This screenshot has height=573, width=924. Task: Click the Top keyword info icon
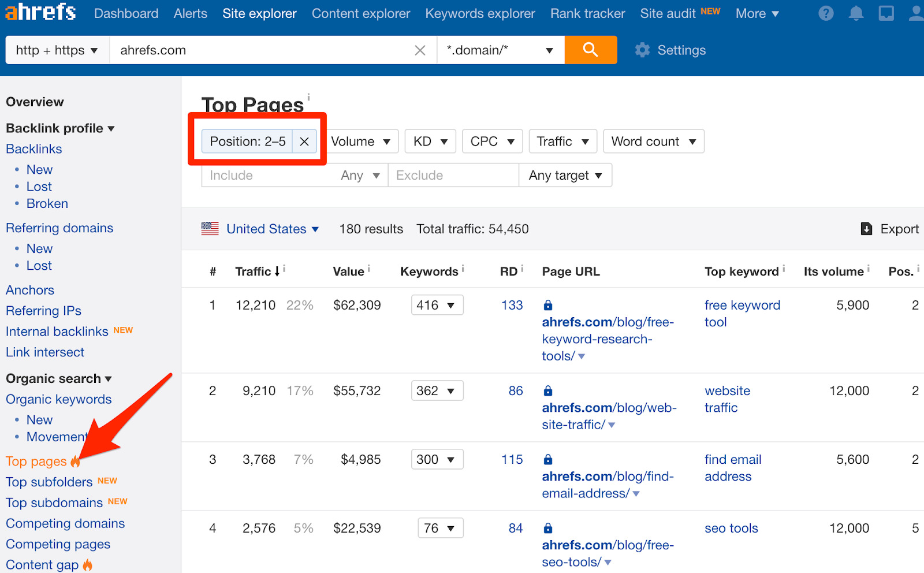[784, 269]
